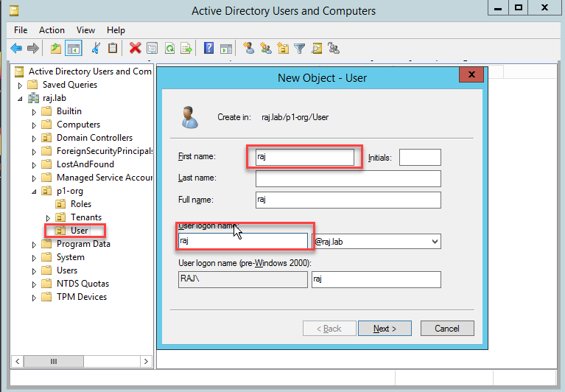Click the Refresh icon in toolbar
565x392 pixels.
click(x=169, y=48)
